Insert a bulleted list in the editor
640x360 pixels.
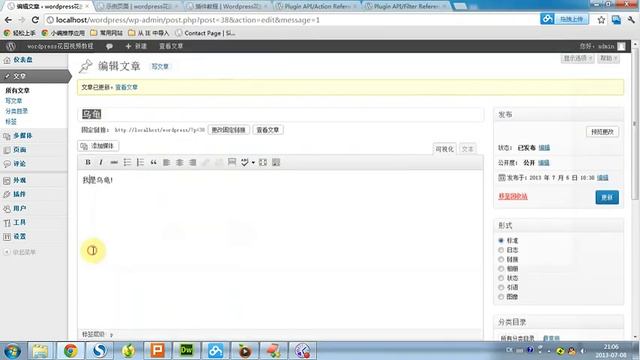[x=127, y=162]
